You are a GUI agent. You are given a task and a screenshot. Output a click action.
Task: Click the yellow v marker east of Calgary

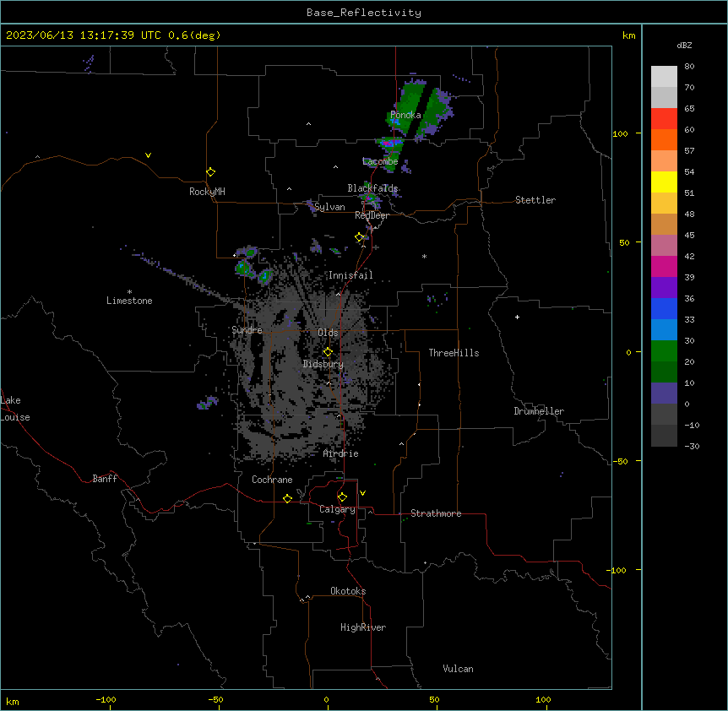pos(362,493)
